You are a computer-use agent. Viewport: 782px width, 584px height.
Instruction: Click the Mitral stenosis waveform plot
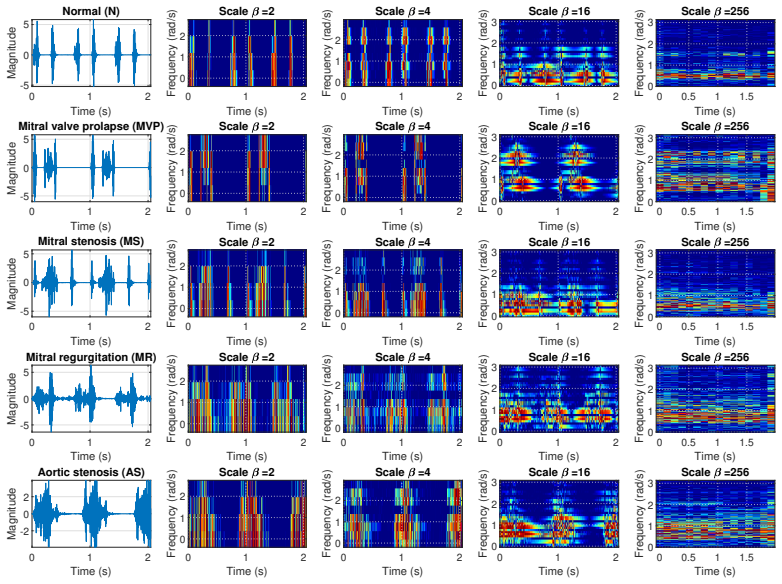[91, 284]
